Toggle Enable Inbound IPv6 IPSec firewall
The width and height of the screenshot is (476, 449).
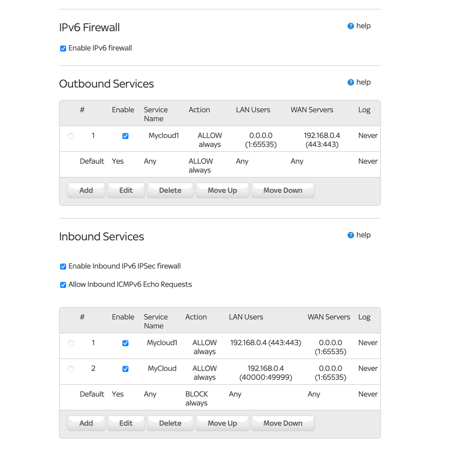pyautogui.click(x=63, y=267)
